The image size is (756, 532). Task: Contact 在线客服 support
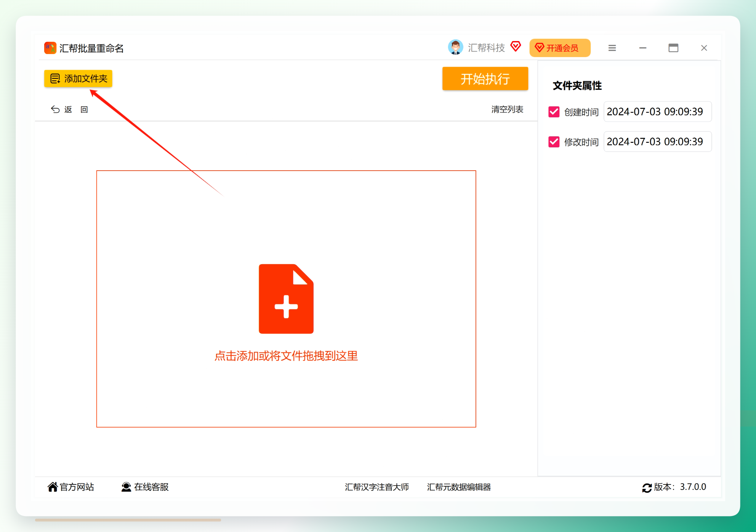[145, 487]
